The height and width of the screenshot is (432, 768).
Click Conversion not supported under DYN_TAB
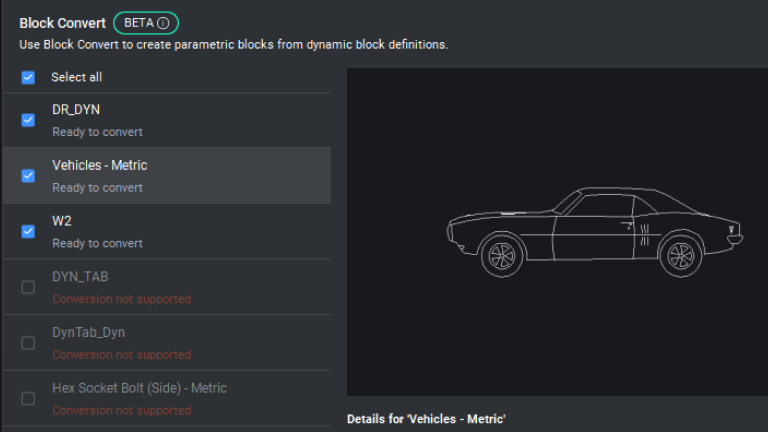coord(121,299)
